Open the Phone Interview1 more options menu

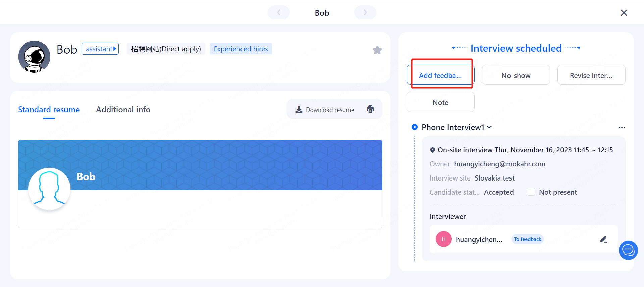pos(622,127)
